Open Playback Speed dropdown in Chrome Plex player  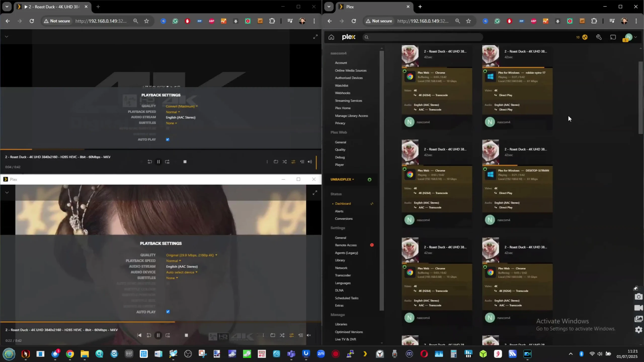coord(173,112)
